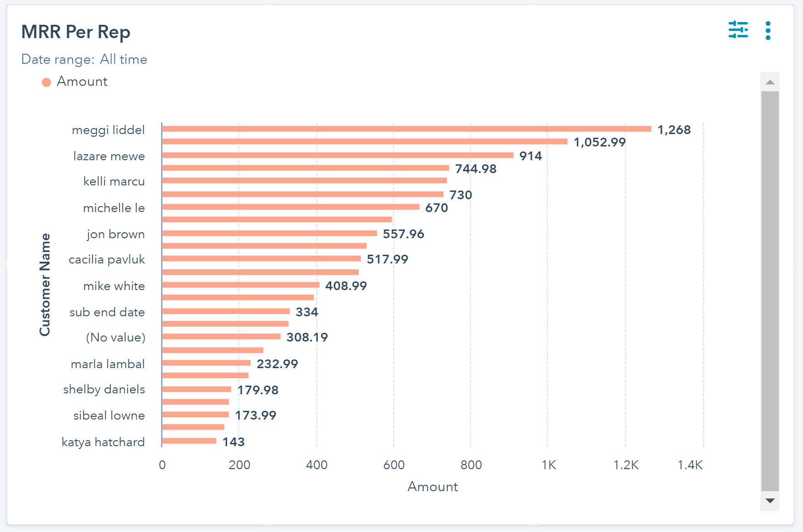Click the vertical scrollbar thumb

[x=770, y=290]
